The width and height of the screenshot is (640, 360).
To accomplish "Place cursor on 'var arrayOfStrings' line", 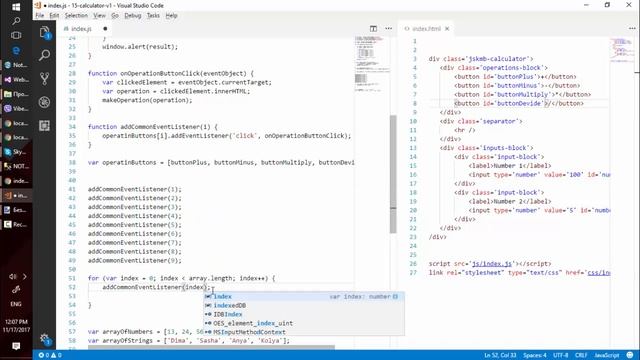I will coord(189,340).
